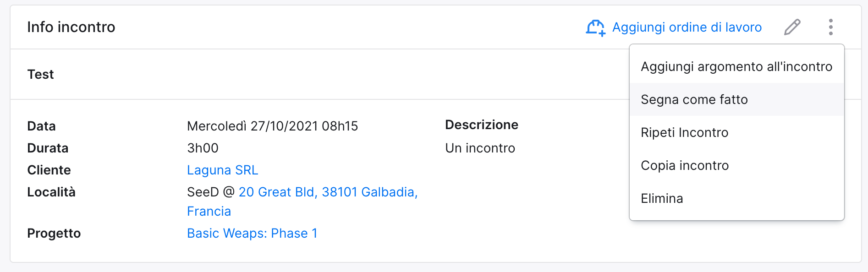Click the Test meeting title
This screenshot has height=272, width=868.
[x=40, y=74]
